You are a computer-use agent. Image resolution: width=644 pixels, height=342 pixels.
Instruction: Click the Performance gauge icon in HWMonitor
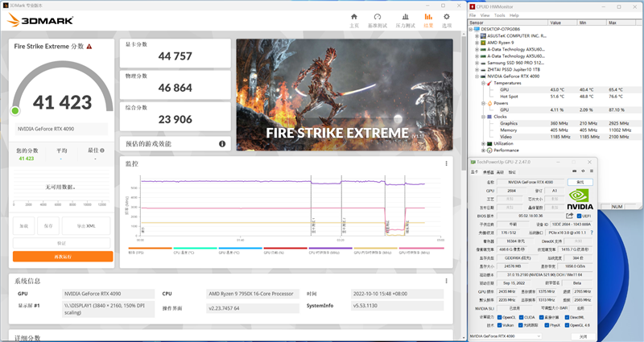coord(489,150)
